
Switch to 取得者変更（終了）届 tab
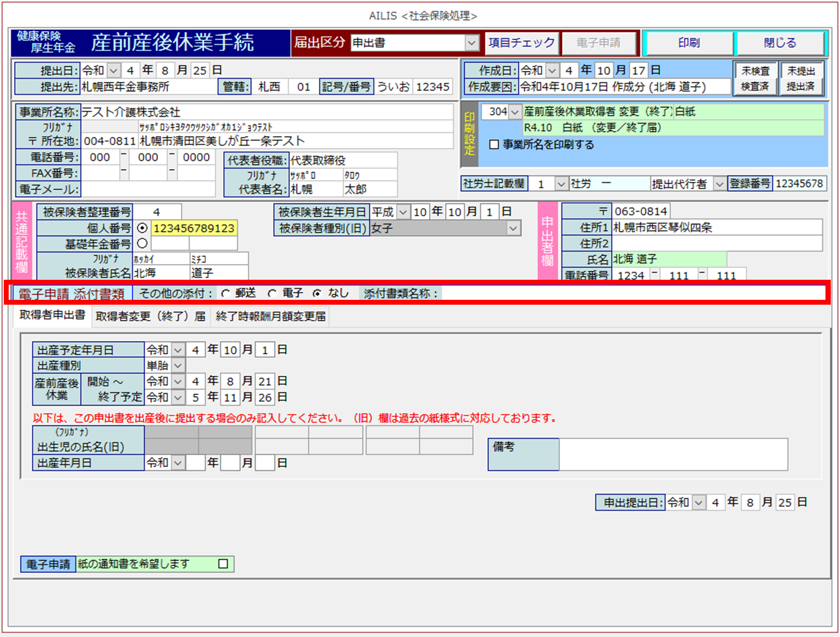click(150, 317)
